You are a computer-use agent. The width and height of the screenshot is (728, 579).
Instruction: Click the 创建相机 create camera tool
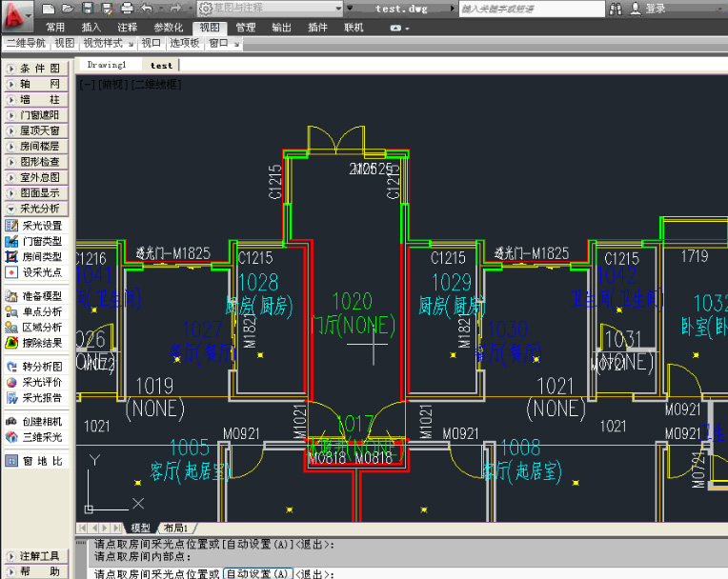point(40,422)
